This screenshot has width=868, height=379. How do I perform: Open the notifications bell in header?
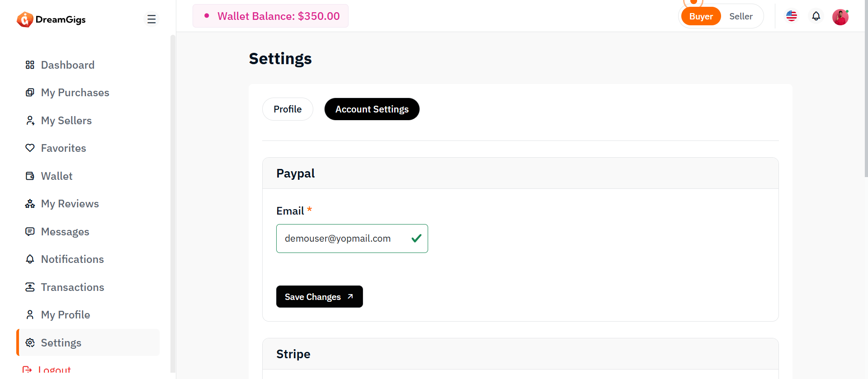point(816,16)
